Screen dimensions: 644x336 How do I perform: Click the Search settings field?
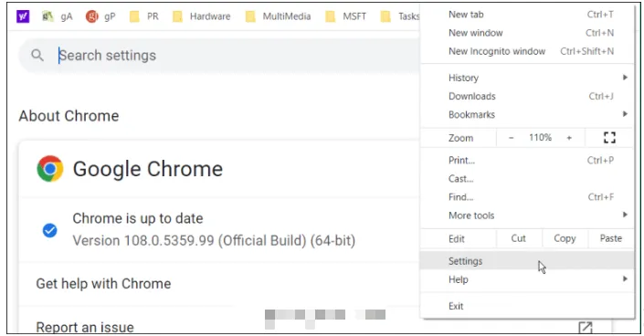click(x=219, y=56)
